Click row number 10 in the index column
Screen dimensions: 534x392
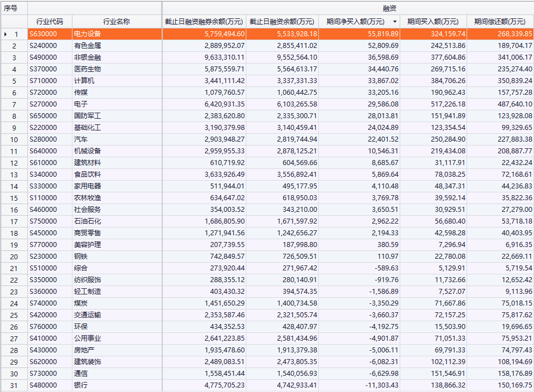pos(14,139)
